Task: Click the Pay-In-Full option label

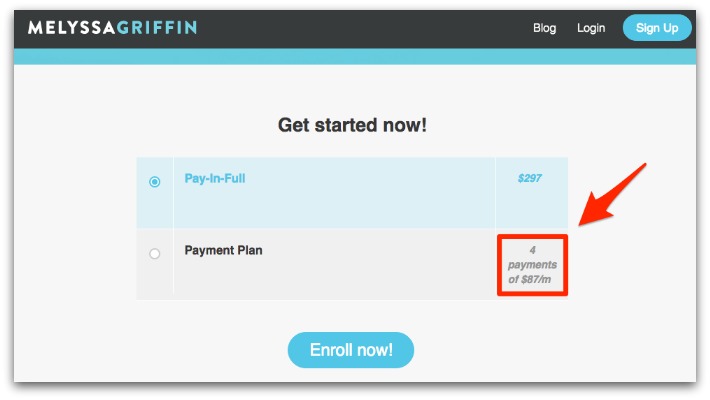Action: 215,178
